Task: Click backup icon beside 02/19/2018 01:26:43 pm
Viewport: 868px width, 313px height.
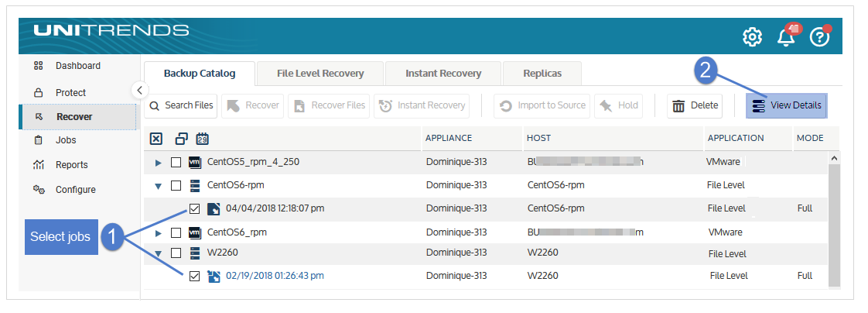Action: click(214, 276)
